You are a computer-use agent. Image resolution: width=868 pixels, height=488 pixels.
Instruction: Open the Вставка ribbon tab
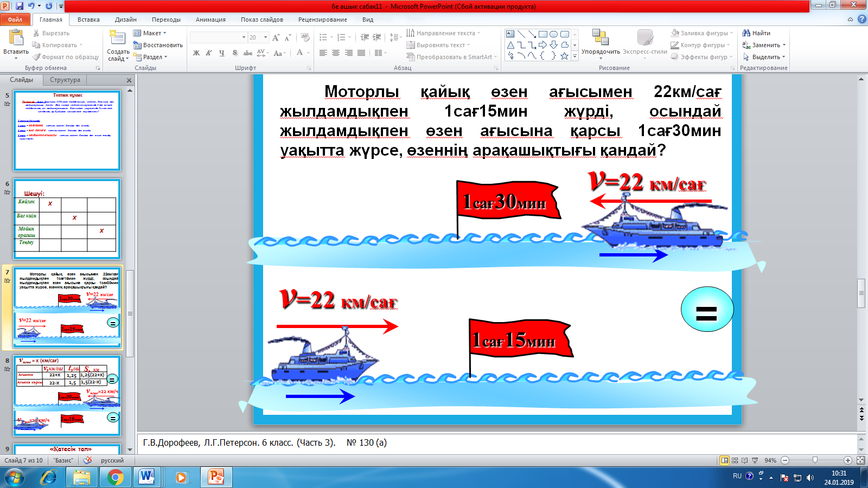pyautogui.click(x=88, y=20)
